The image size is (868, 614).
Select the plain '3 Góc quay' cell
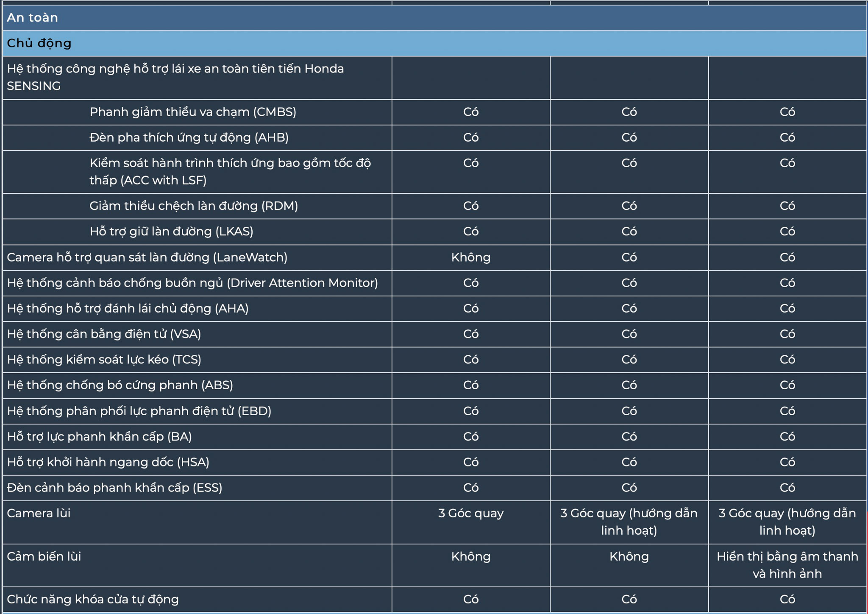pos(470,514)
